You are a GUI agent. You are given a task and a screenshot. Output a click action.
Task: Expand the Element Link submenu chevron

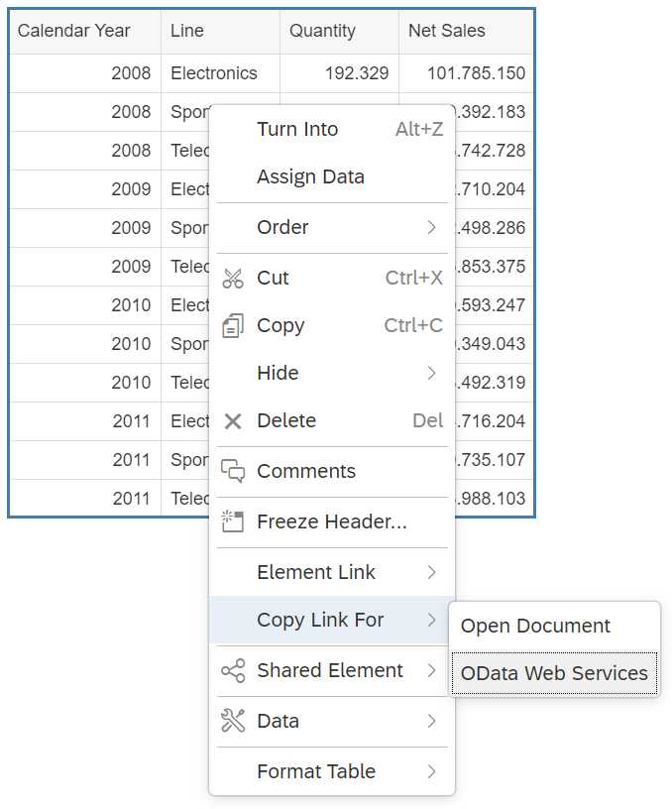tap(432, 572)
